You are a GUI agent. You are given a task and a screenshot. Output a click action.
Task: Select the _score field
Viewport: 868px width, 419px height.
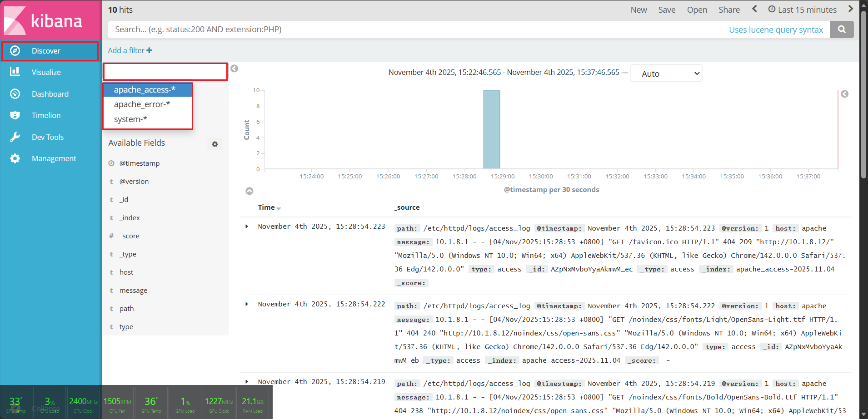coord(129,236)
